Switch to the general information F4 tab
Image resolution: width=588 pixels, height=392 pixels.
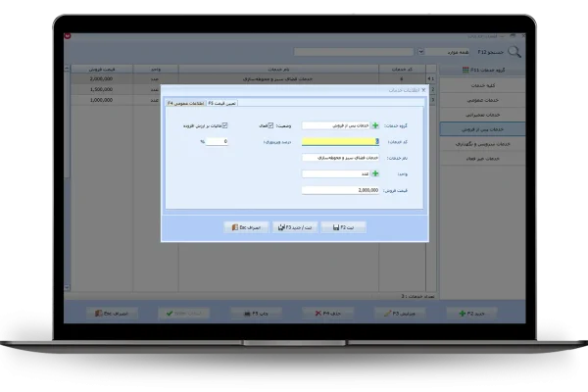point(182,102)
